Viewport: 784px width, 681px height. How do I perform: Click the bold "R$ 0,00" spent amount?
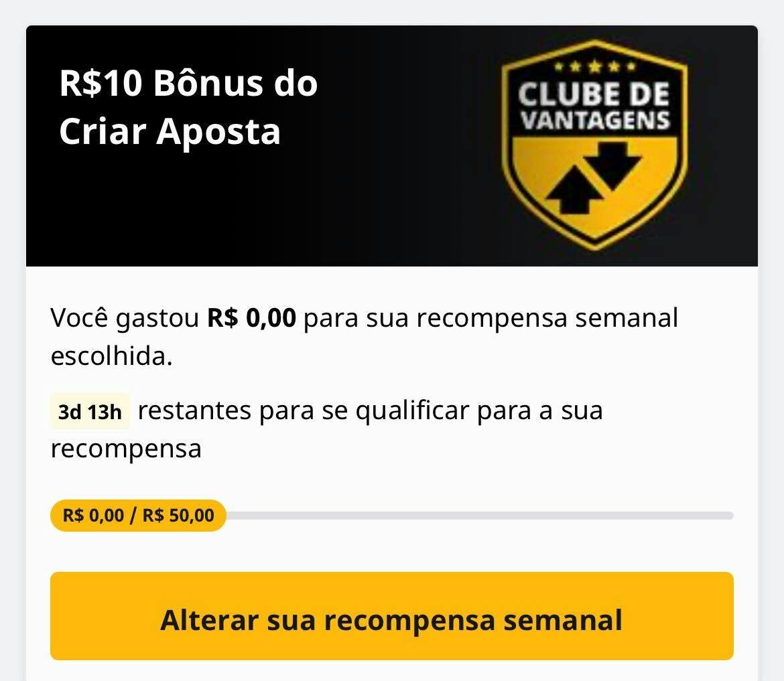251,318
